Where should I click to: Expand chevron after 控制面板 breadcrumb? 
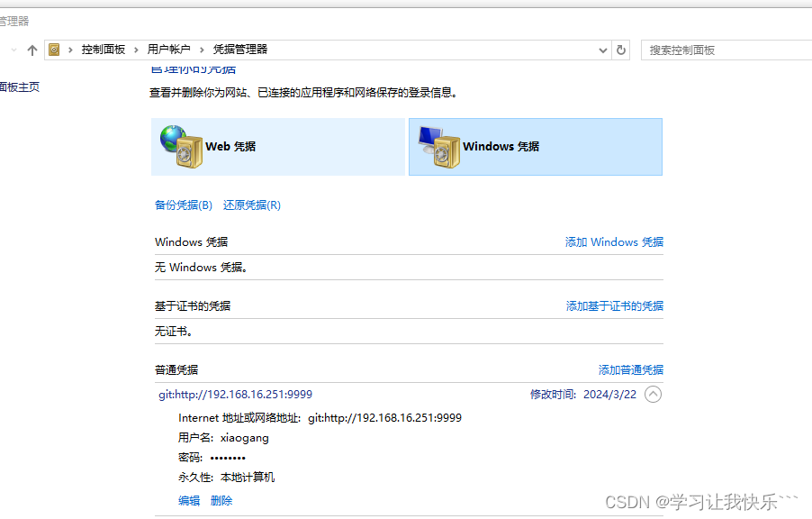(136, 50)
